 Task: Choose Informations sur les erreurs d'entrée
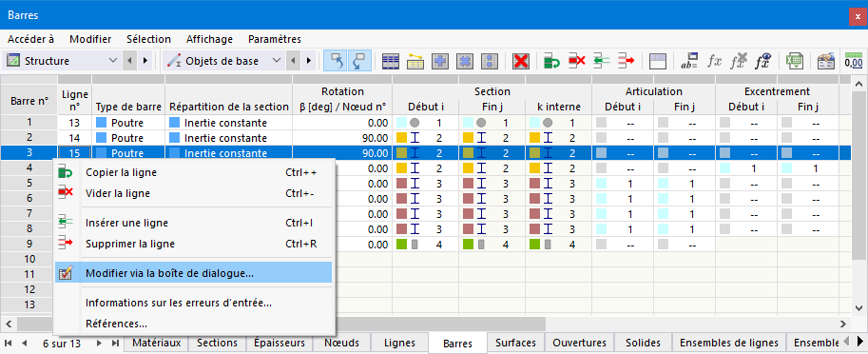[194, 303]
